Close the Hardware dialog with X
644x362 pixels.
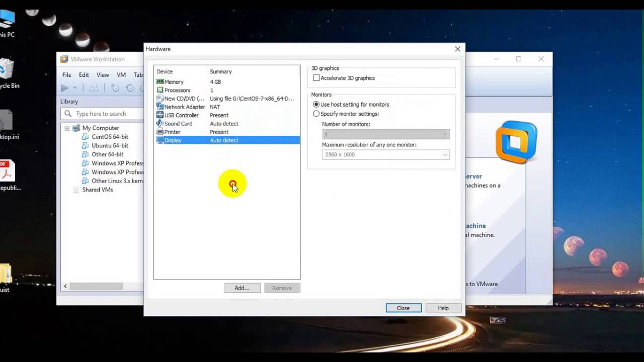[457, 49]
